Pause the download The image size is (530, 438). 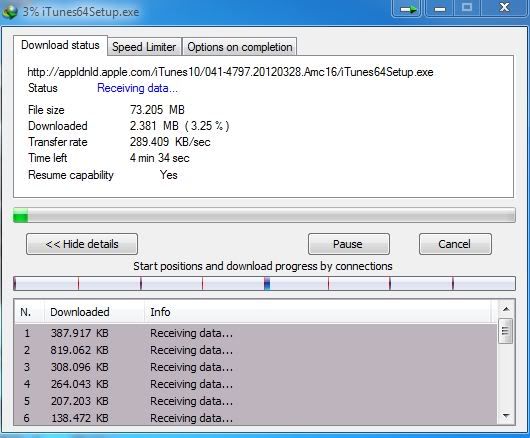[x=348, y=244]
